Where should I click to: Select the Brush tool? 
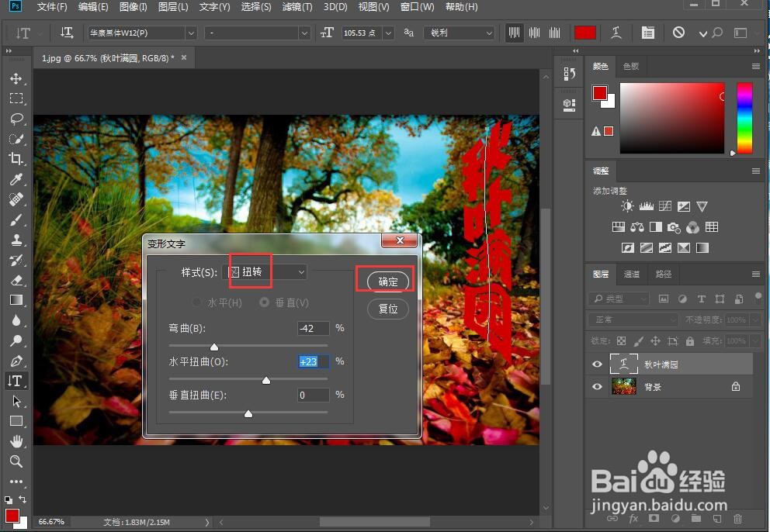tap(16, 219)
